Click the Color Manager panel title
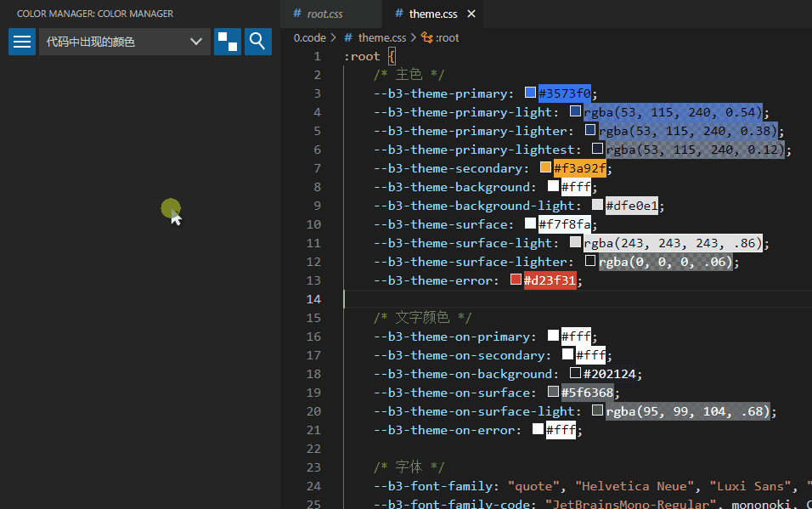Image resolution: width=812 pixels, height=509 pixels. click(95, 14)
